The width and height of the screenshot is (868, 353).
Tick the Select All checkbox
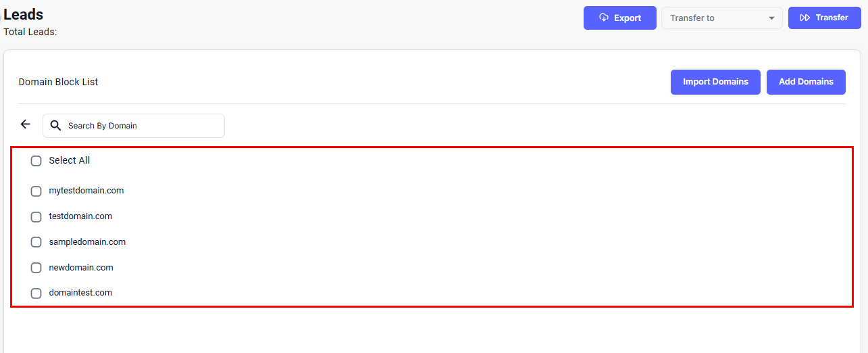(x=36, y=161)
